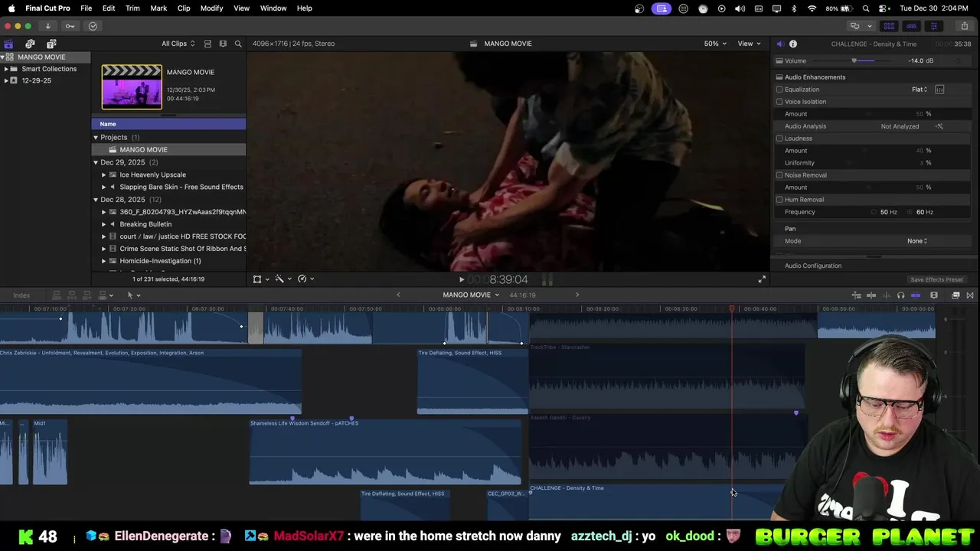Click the Audio Analysis magic wand icon
The width and height of the screenshot is (980, 551).
point(939,126)
